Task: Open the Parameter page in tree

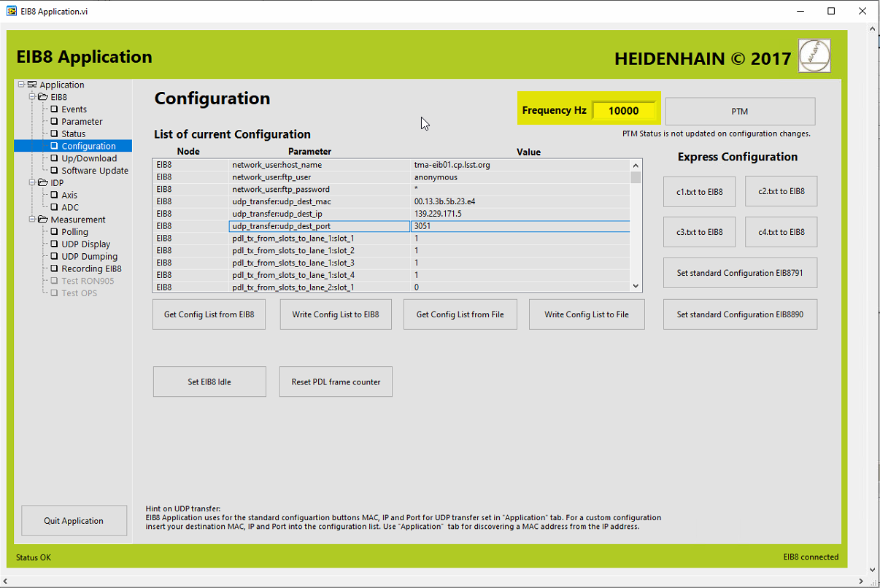Action: [x=82, y=122]
